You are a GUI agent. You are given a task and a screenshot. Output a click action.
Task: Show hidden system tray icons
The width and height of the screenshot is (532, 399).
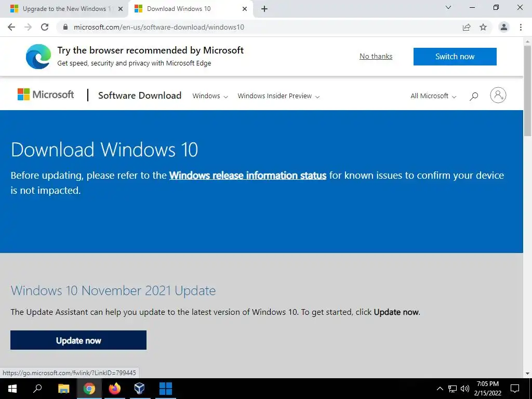pyautogui.click(x=440, y=389)
